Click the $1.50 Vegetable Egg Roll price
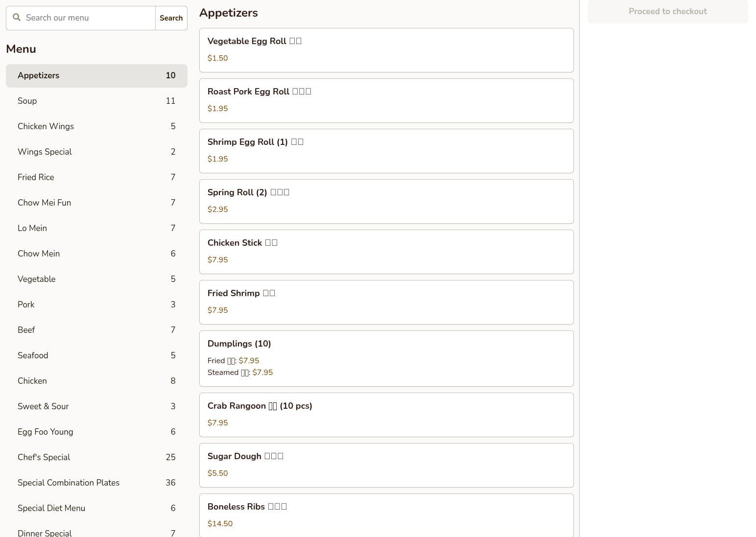756x537 pixels. coord(217,58)
